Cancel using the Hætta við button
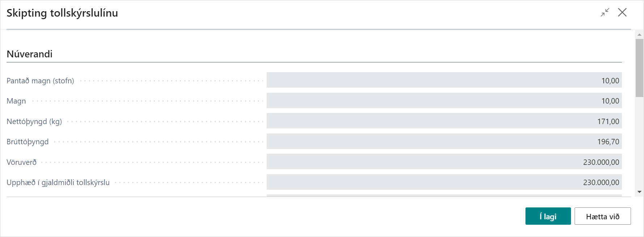The height and width of the screenshot is (237, 644). pyautogui.click(x=602, y=216)
